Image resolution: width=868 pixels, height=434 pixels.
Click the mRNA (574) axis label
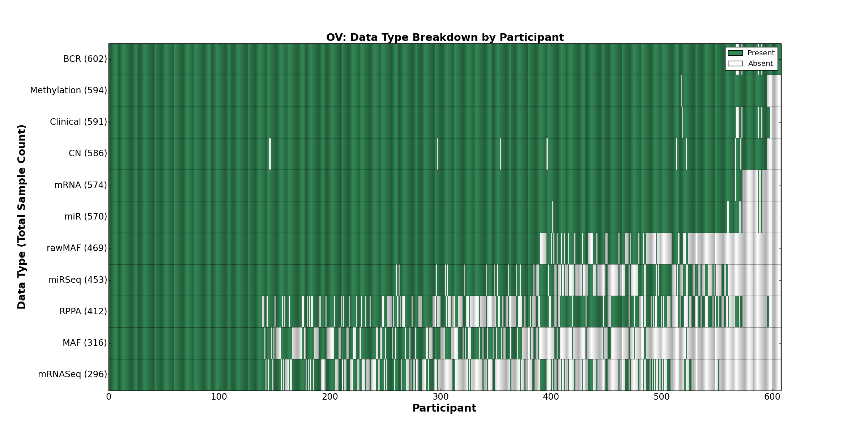tap(80, 185)
